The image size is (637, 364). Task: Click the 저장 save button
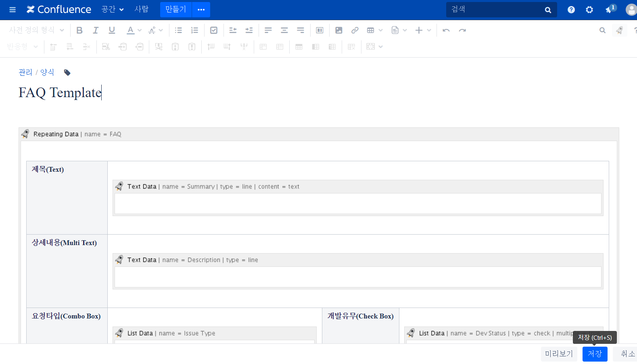coord(595,354)
